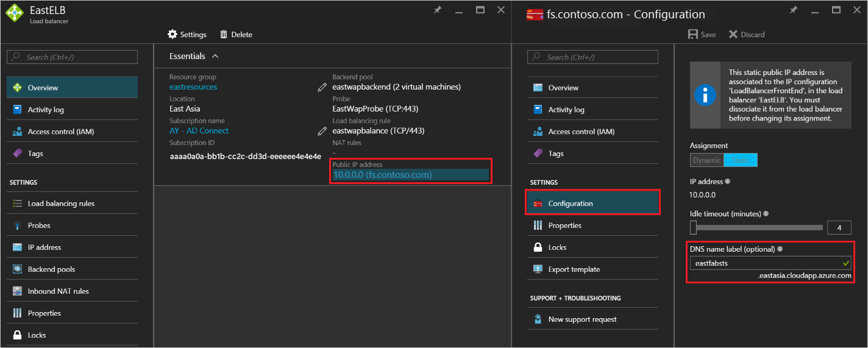Screen dimensions: 868x348
Task: Click the Export template icon
Action: [x=538, y=269]
